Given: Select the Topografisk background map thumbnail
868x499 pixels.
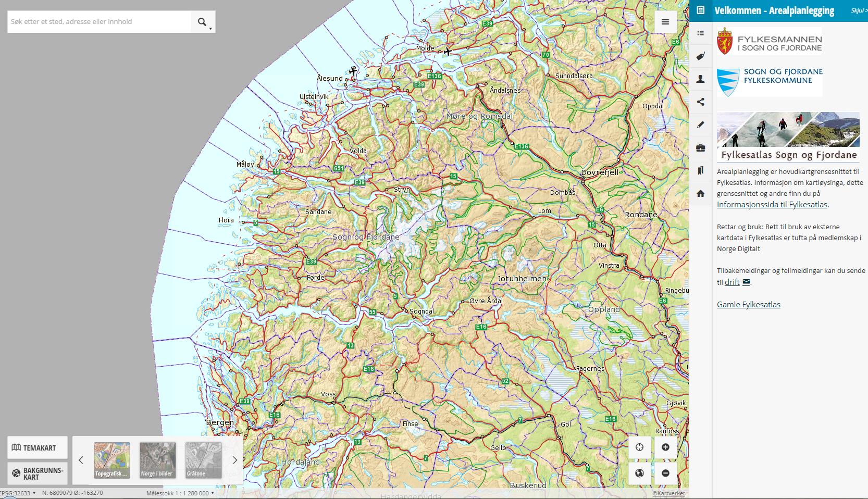Looking at the screenshot, I should [112, 460].
